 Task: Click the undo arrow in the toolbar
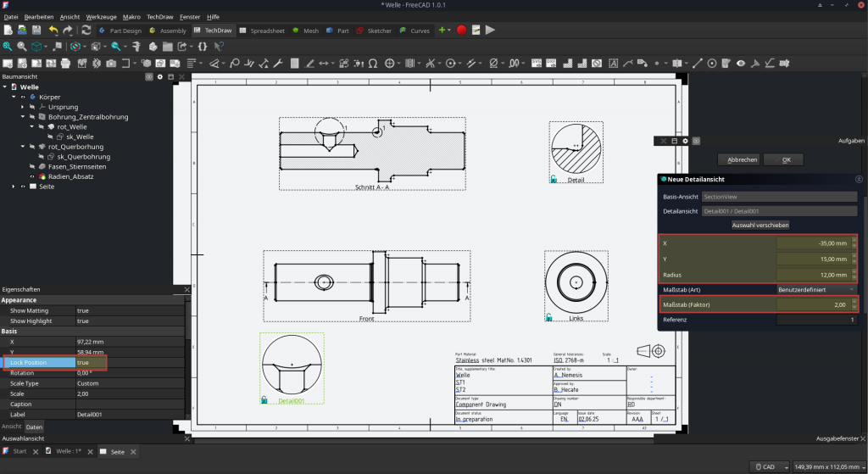53,31
